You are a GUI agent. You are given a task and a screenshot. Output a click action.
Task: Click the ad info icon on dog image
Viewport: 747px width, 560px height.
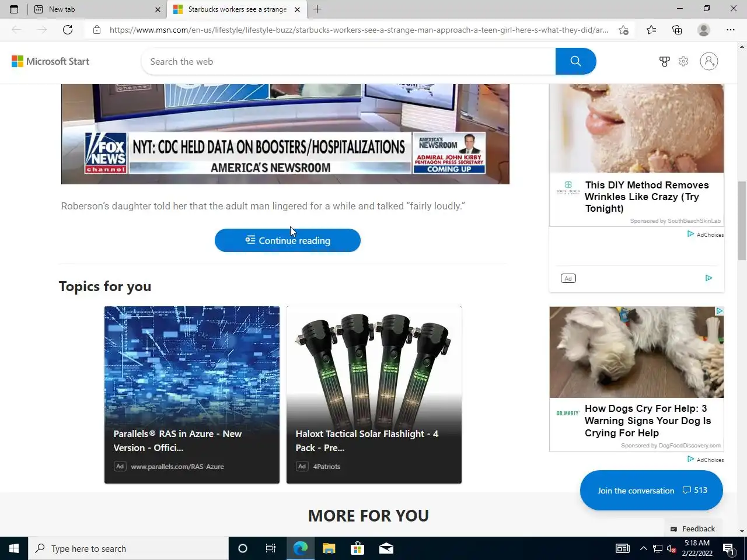click(x=720, y=311)
